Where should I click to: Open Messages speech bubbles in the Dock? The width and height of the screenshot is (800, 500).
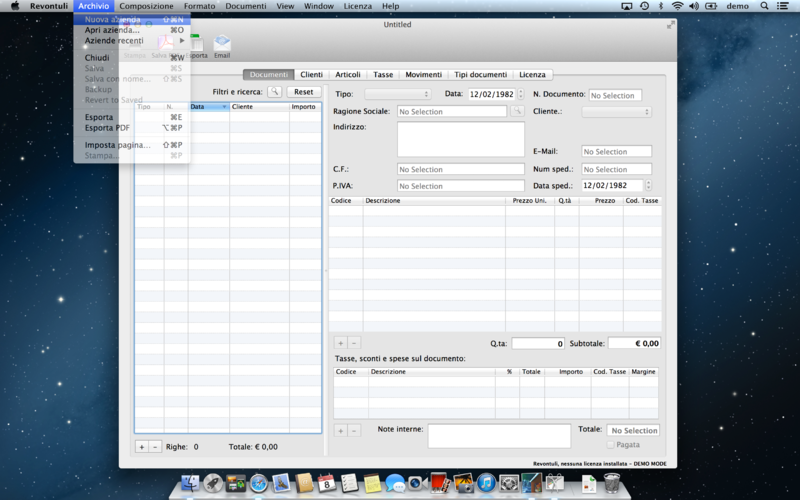[395, 483]
